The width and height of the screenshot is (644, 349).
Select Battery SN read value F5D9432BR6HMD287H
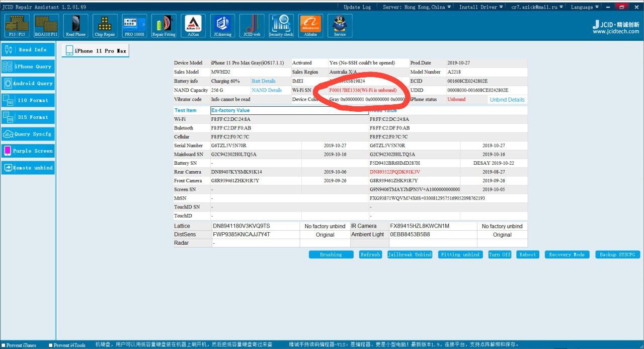(x=395, y=163)
